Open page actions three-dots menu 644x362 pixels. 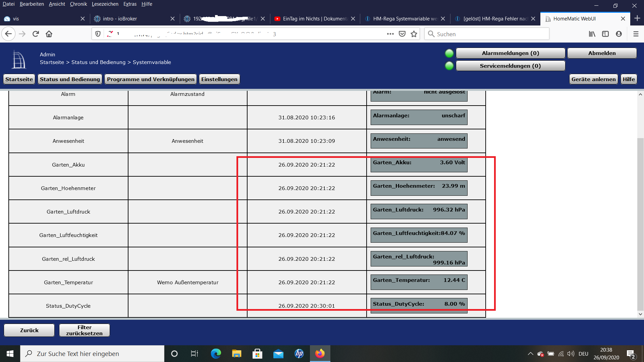(x=390, y=34)
